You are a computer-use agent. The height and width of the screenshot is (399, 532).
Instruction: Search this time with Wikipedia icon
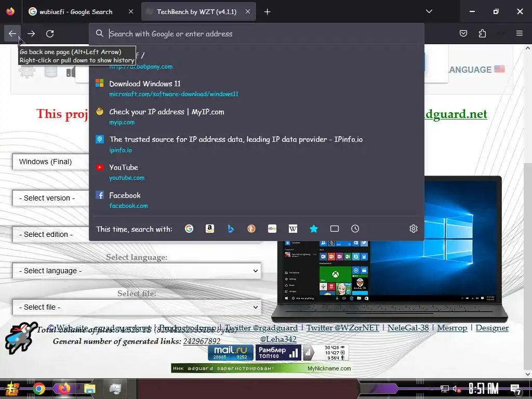(x=293, y=229)
